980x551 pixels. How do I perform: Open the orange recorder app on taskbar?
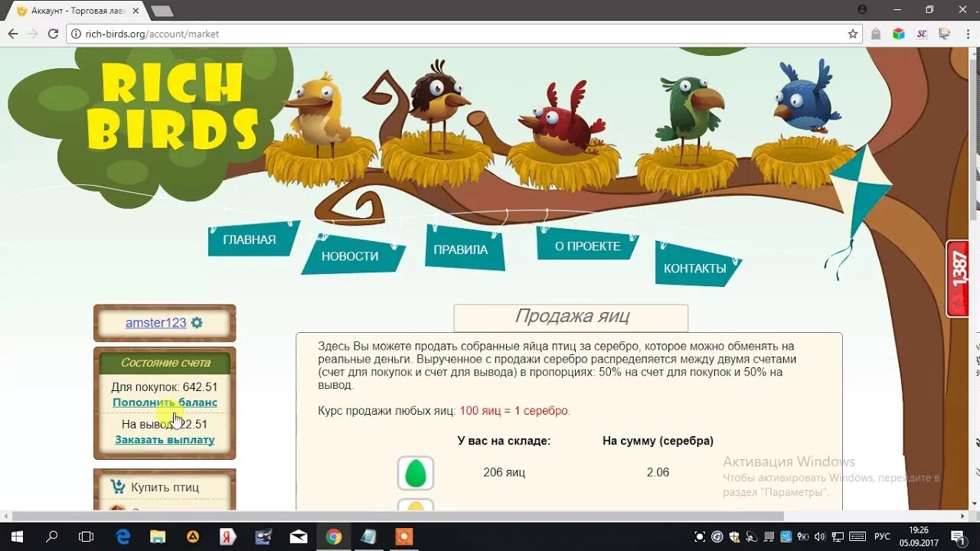tap(403, 536)
